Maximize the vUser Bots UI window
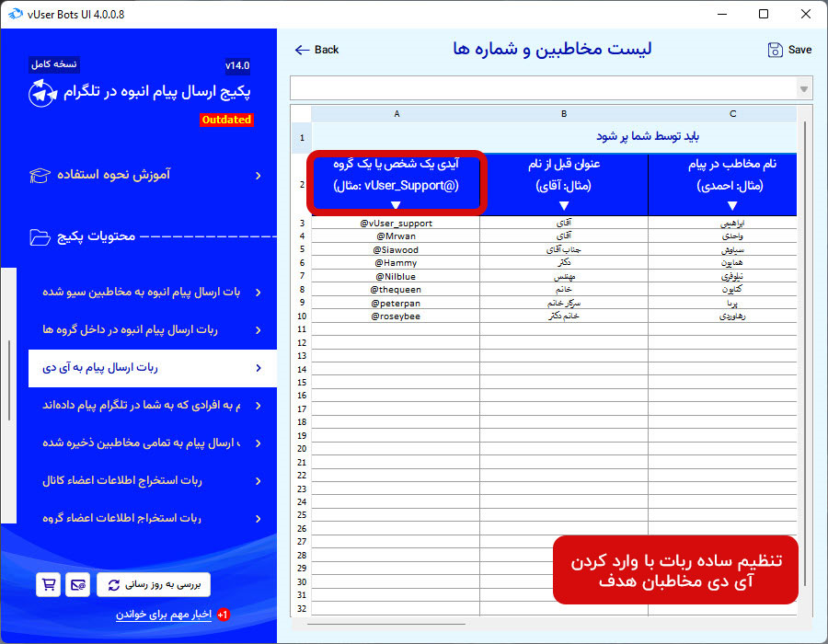 [x=764, y=14]
